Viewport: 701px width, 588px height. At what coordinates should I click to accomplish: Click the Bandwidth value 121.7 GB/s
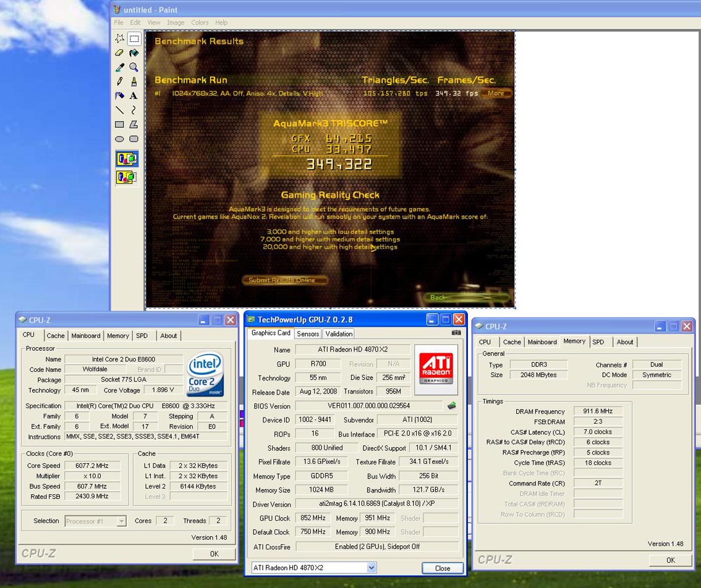pos(428,490)
